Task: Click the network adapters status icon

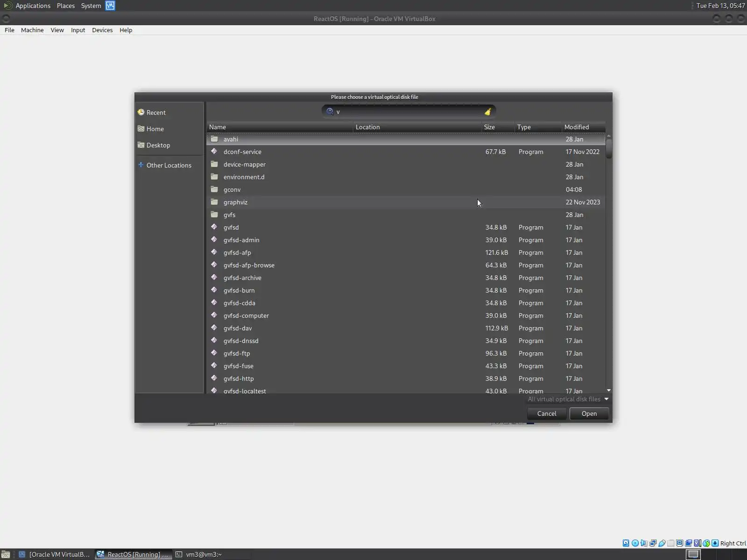Action: [x=653, y=543]
